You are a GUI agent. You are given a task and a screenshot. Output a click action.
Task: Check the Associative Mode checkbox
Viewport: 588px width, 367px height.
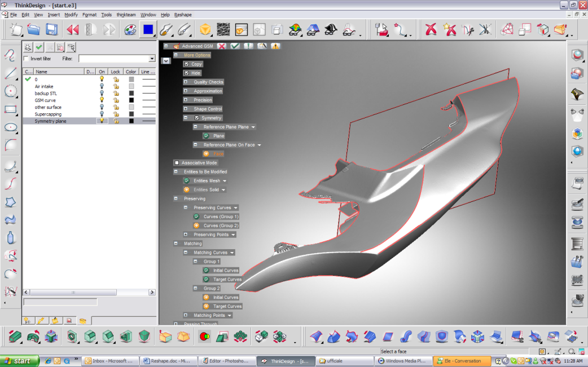[177, 163]
